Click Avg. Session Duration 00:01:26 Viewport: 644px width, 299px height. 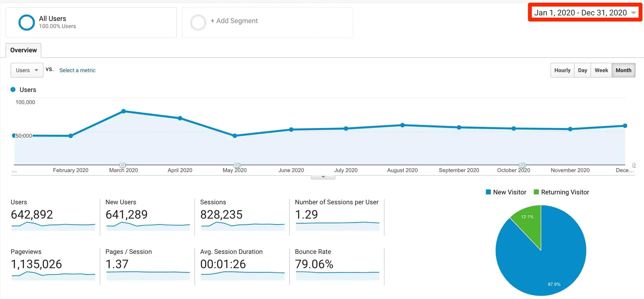[x=223, y=264]
